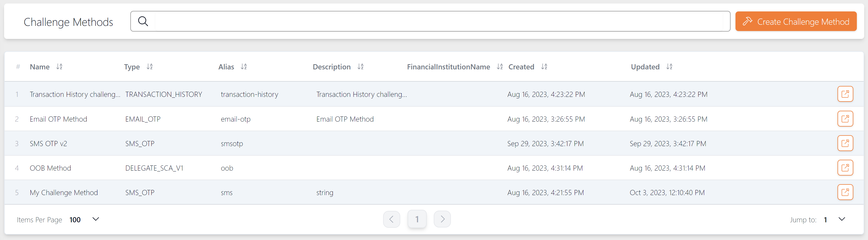Sort by the Name column icon
This screenshot has height=240, width=868.
[59, 66]
